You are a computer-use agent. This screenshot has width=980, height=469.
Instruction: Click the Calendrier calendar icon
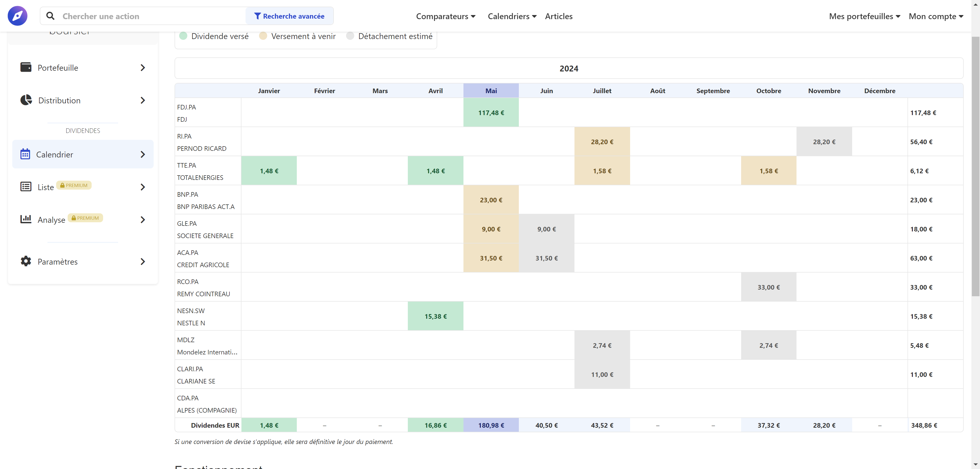[x=25, y=154]
